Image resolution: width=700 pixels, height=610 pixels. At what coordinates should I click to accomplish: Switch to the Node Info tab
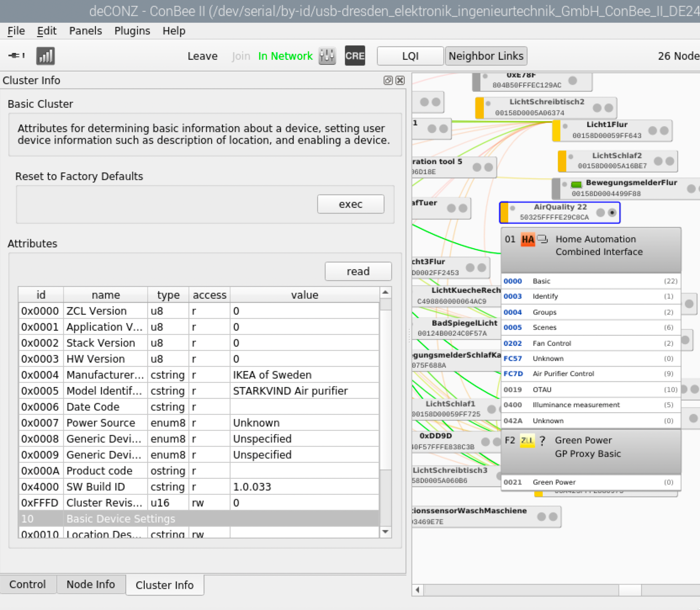tap(90, 584)
